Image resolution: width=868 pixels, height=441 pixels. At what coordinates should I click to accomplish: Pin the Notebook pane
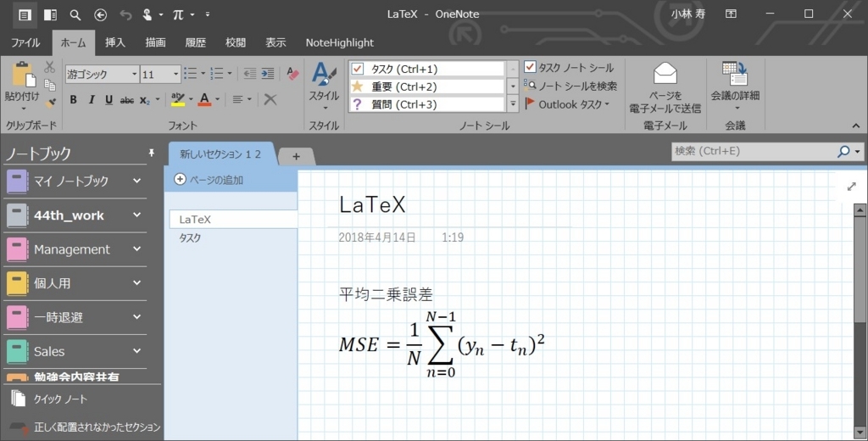151,154
